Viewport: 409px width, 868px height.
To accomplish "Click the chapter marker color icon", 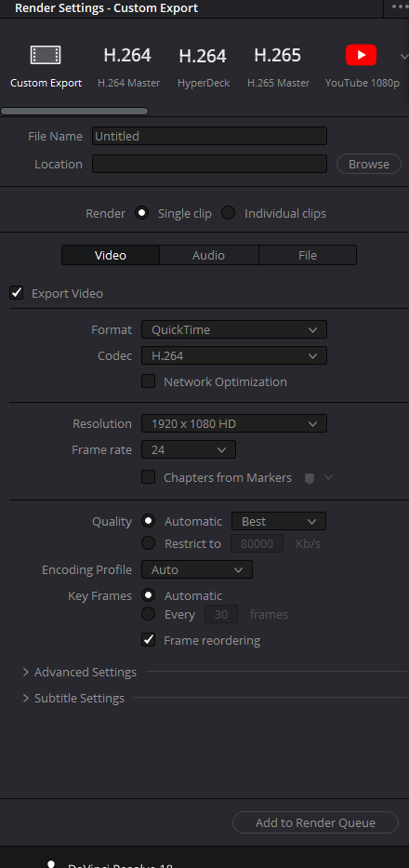I will pos(310,478).
